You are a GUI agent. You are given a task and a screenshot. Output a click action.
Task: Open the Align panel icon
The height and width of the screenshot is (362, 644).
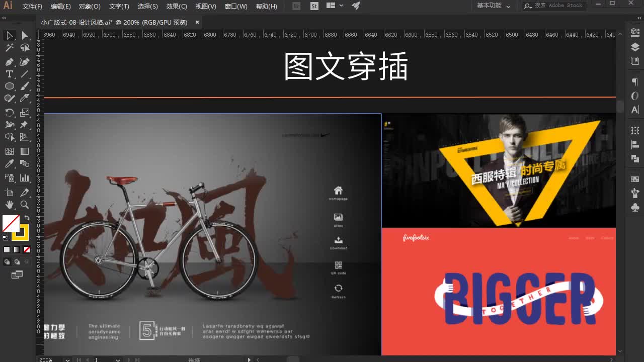click(635, 144)
